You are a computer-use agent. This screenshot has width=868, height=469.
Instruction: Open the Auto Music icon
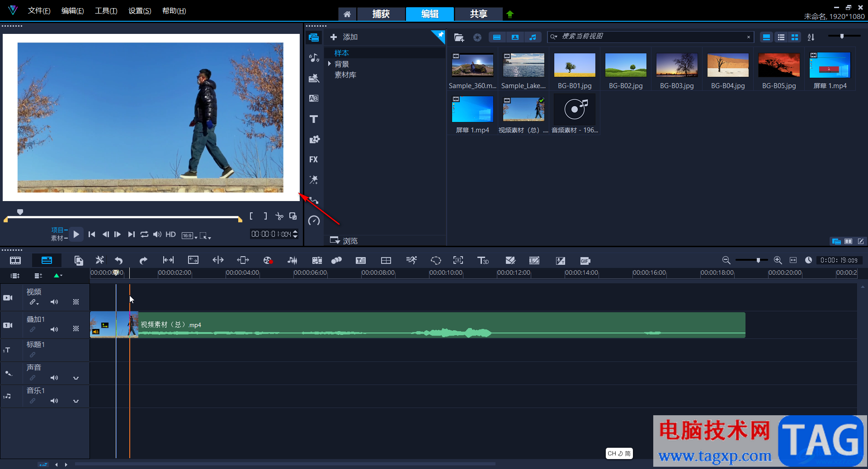point(317,261)
